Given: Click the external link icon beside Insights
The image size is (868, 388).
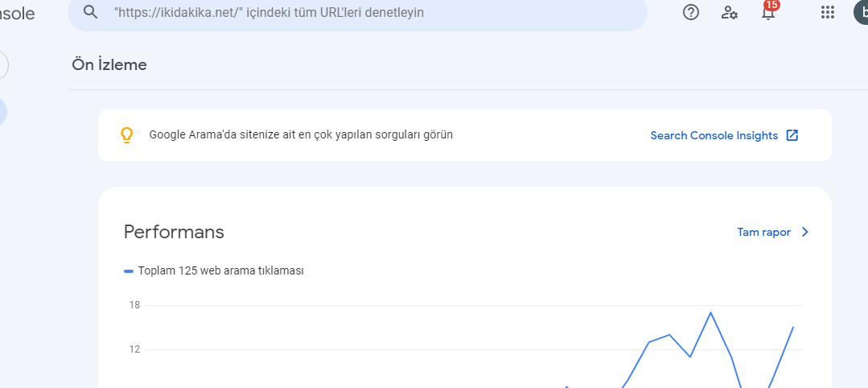Looking at the screenshot, I should [x=792, y=135].
